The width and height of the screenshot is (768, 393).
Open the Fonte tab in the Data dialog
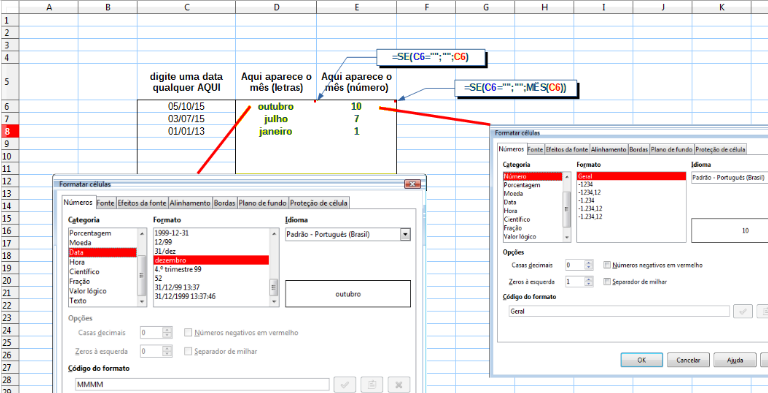[104, 202]
